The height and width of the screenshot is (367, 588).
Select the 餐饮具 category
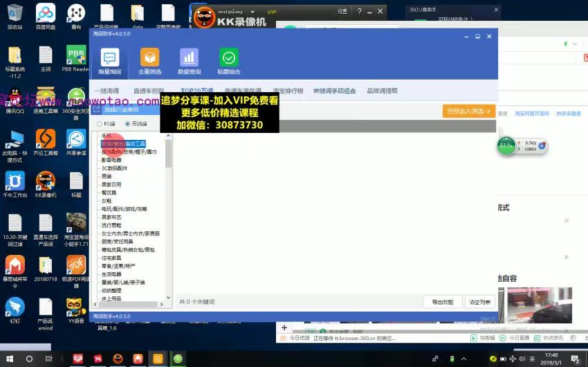[x=109, y=193]
